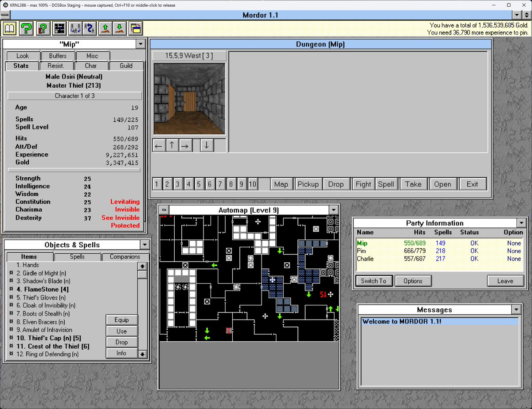Image resolution: width=532 pixels, height=409 pixels.
Task: Open the spell book toolbar icon
Action: point(10,28)
